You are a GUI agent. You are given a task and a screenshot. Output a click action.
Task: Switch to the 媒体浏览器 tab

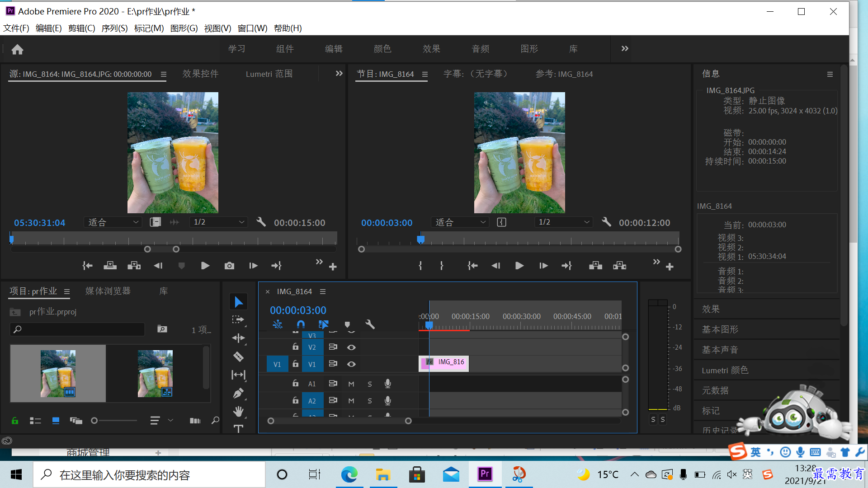tap(108, 291)
